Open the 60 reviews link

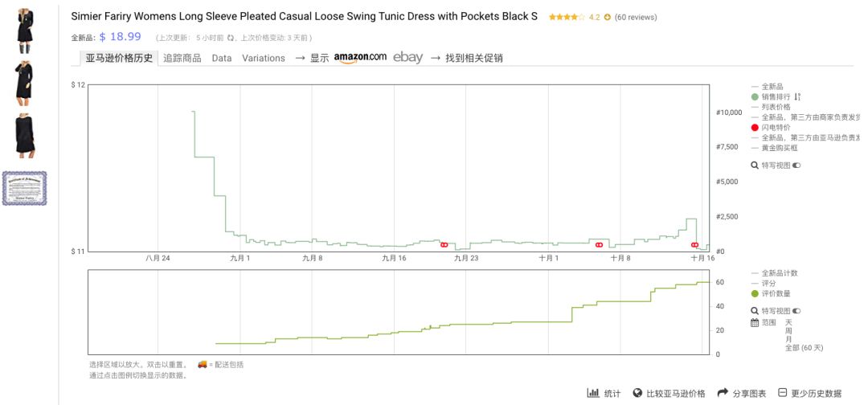point(636,17)
